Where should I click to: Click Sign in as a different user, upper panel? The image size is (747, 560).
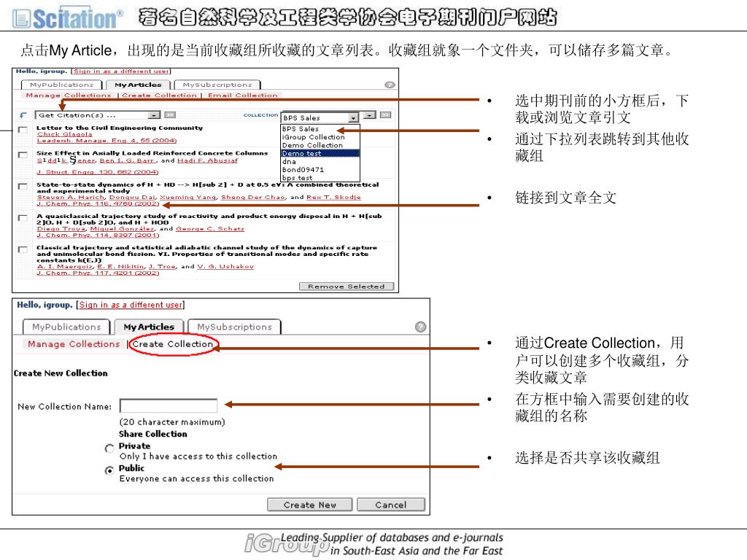(x=121, y=71)
